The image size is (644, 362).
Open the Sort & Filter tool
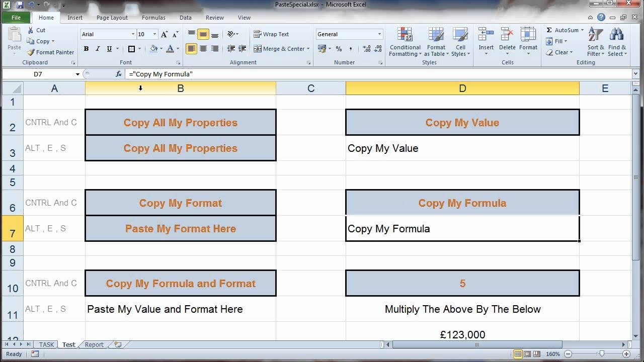point(595,43)
